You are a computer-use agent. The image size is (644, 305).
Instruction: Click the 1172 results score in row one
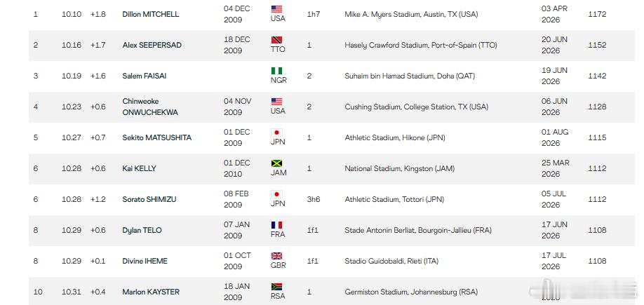tap(597, 14)
